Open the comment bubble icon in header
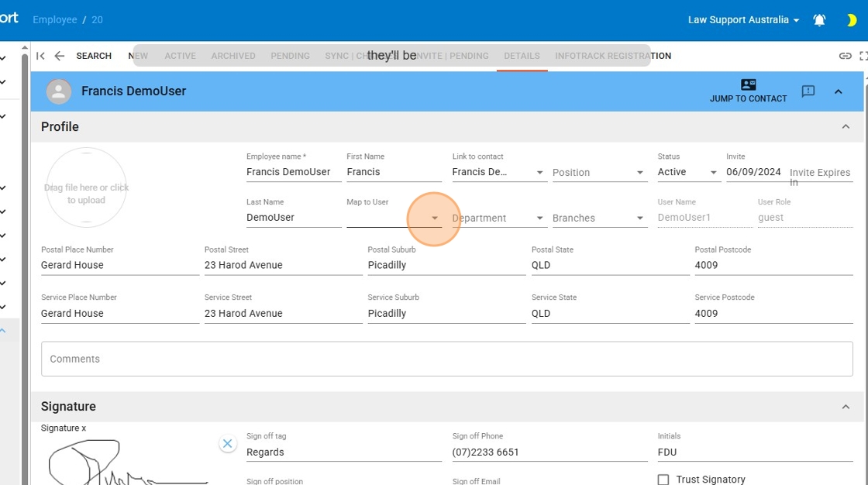This screenshot has height=485, width=868. click(x=808, y=91)
